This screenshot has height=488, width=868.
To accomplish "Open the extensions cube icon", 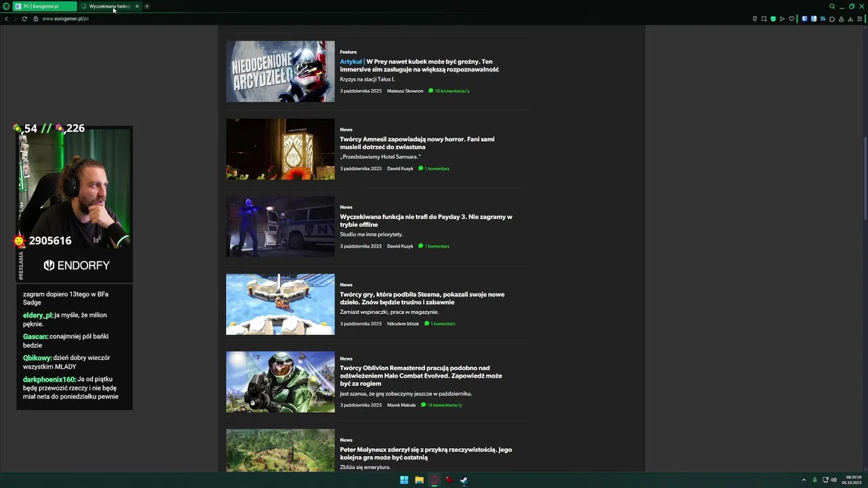I will pyautogui.click(x=832, y=18).
